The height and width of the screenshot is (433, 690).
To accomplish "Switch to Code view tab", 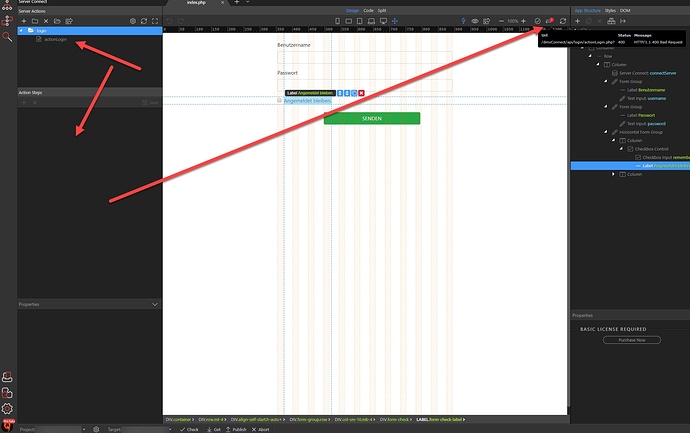I will point(368,11).
